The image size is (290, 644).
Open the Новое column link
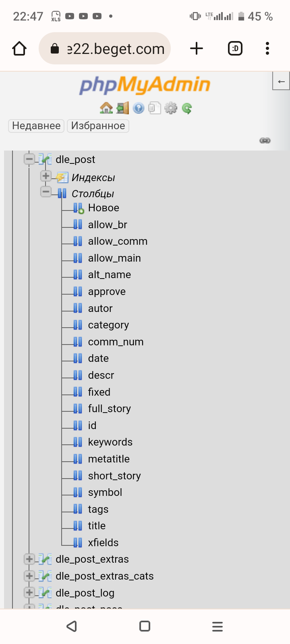(x=104, y=208)
